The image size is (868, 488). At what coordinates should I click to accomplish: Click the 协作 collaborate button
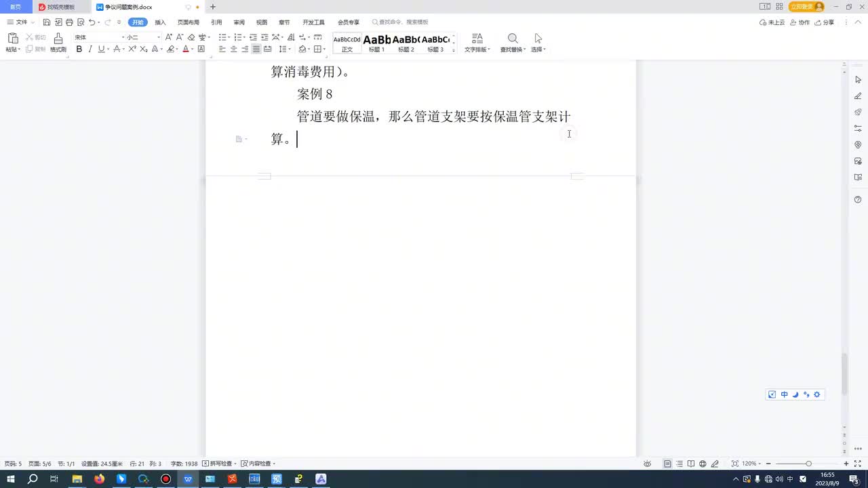pyautogui.click(x=800, y=22)
